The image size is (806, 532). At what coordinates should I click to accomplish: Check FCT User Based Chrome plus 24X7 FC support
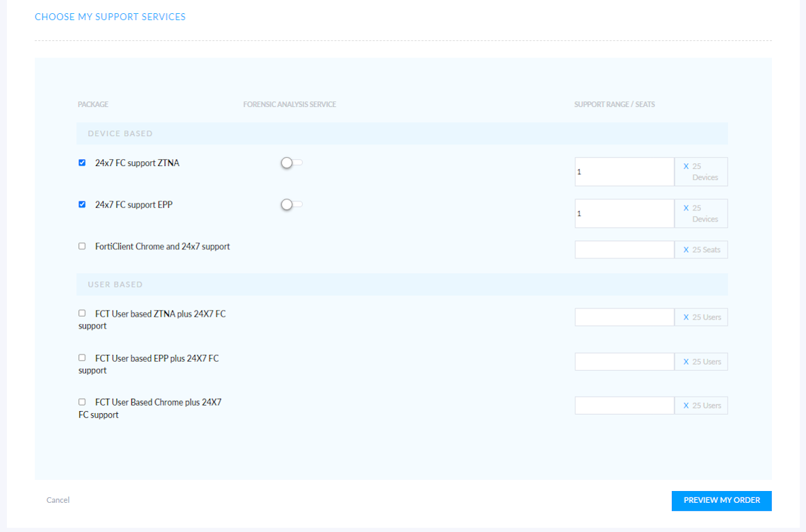[x=81, y=401]
